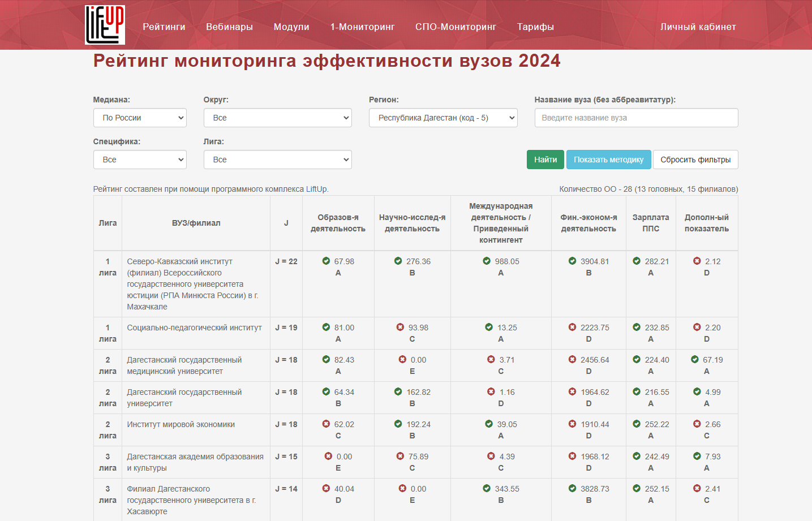This screenshot has width=812, height=521.
Task: Click the Количество ОО - 28 summary text
Action: tap(648, 189)
